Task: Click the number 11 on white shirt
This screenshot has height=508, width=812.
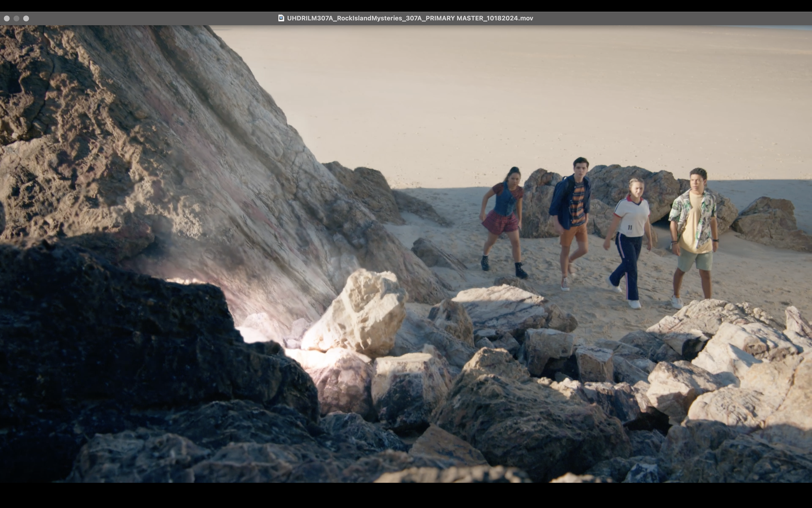Action: point(630,228)
